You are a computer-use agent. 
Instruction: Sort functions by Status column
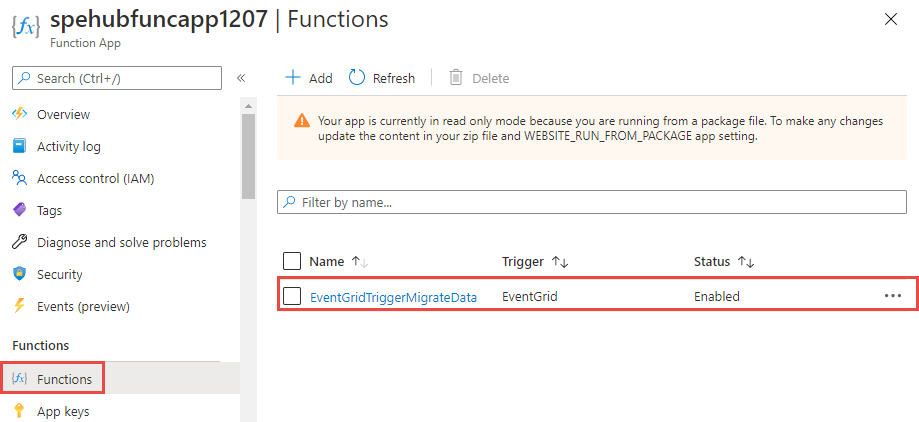745,262
